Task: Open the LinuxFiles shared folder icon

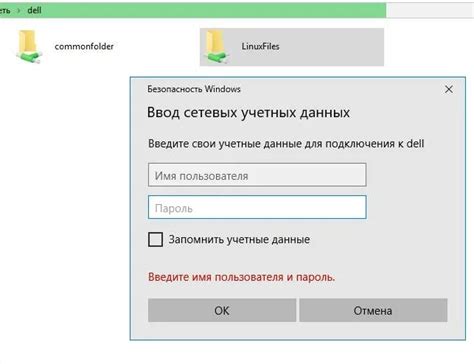Action: pyautogui.click(x=217, y=47)
